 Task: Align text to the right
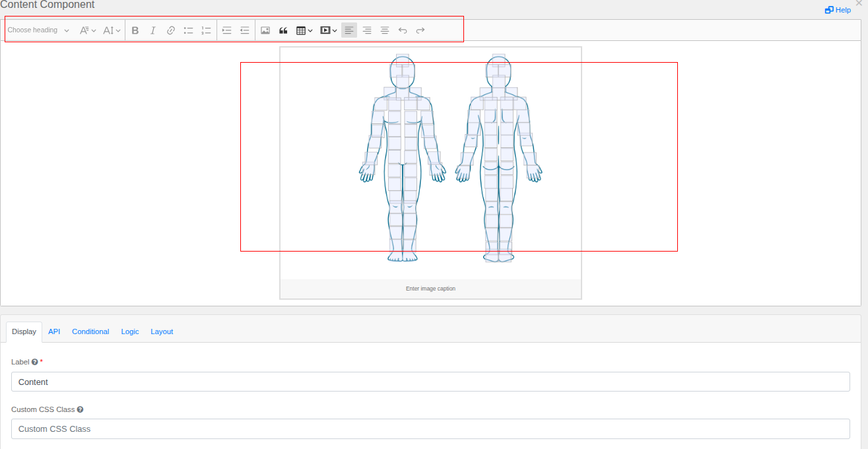pos(367,30)
